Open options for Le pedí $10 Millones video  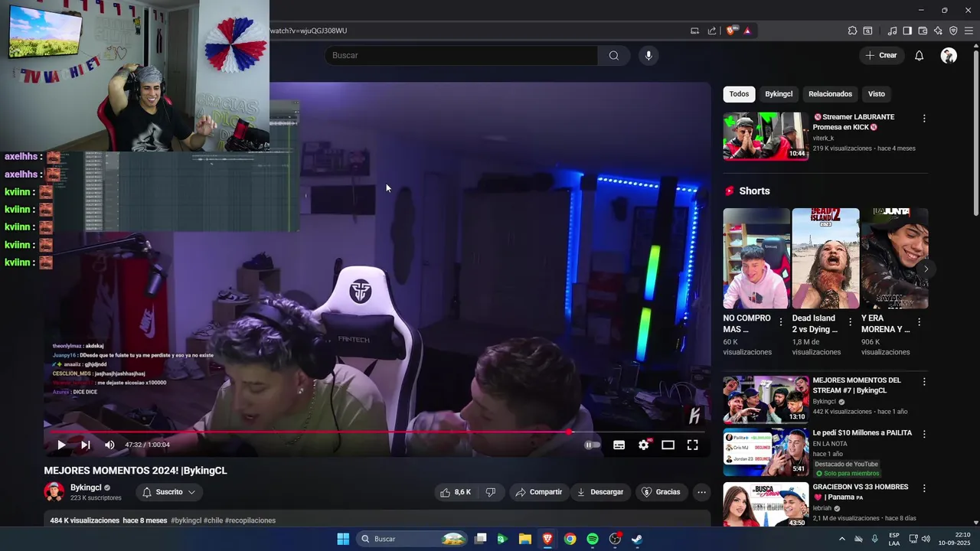[924, 434]
